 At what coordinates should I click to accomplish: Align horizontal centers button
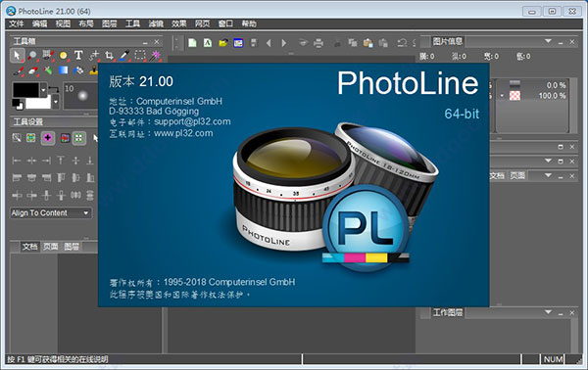pos(31,161)
